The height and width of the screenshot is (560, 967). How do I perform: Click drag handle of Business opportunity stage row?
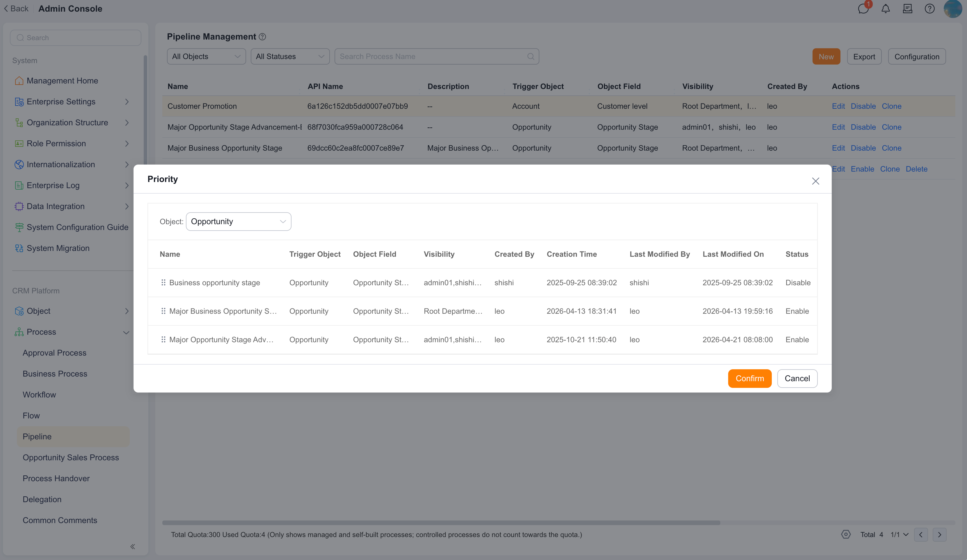163,282
